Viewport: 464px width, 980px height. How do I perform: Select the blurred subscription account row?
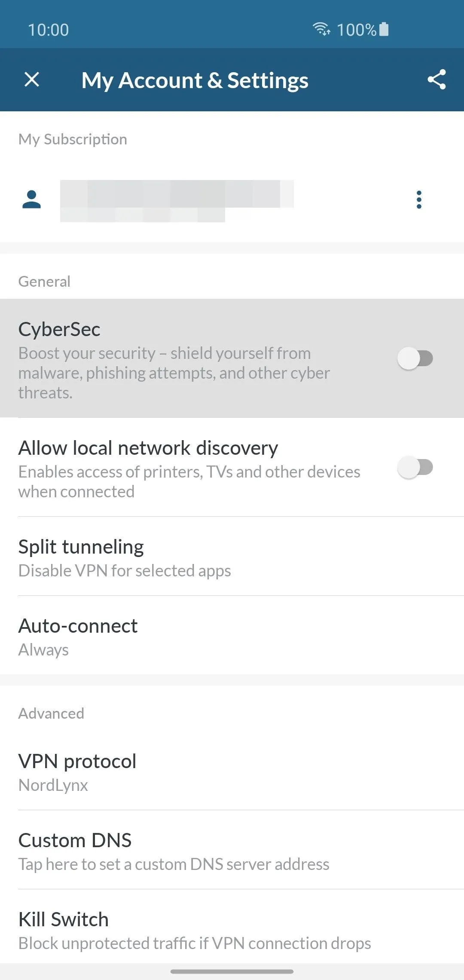[232, 200]
